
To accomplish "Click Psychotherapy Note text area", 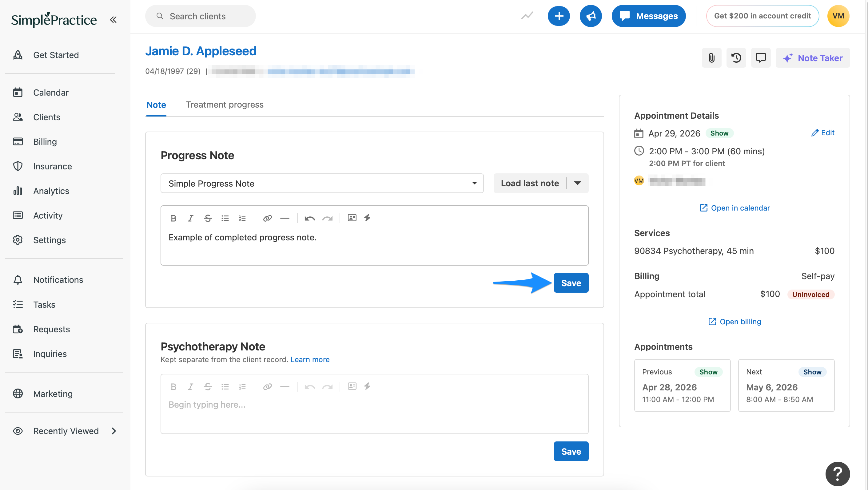I will pyautogui.click(x=374, y=413).
